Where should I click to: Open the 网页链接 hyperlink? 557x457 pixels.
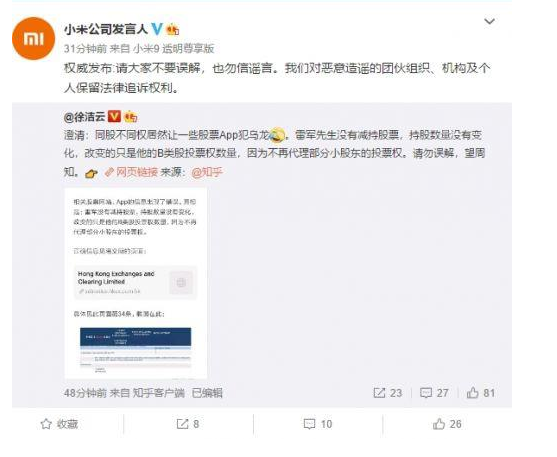[x=132, y=172]
